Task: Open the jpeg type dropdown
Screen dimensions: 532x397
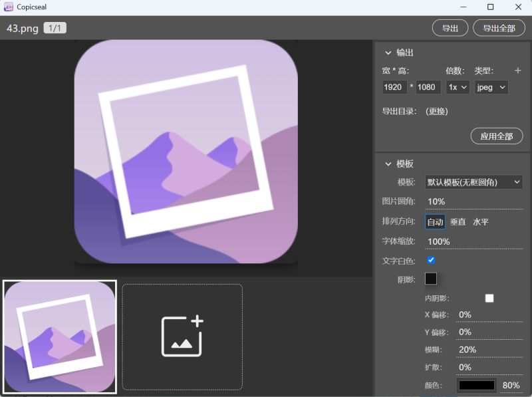Action: tap(491, 87)
